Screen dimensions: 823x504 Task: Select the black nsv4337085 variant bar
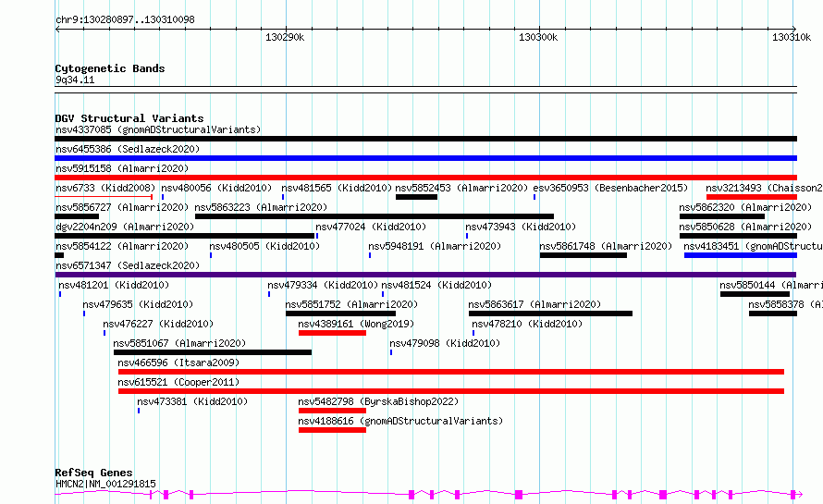425,139
